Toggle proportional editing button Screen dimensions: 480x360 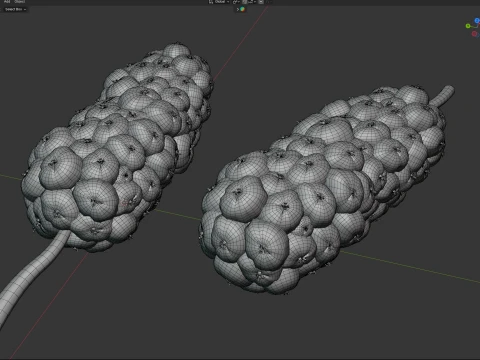tap(261, 2)
